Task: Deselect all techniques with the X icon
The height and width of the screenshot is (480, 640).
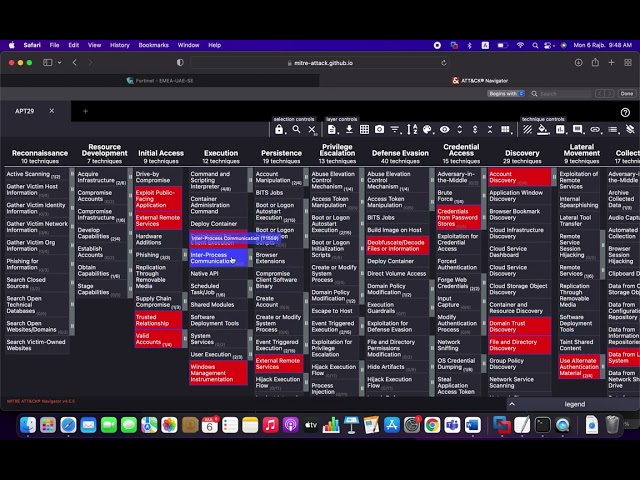Action: pyautogui.click(x=312, y=130)
